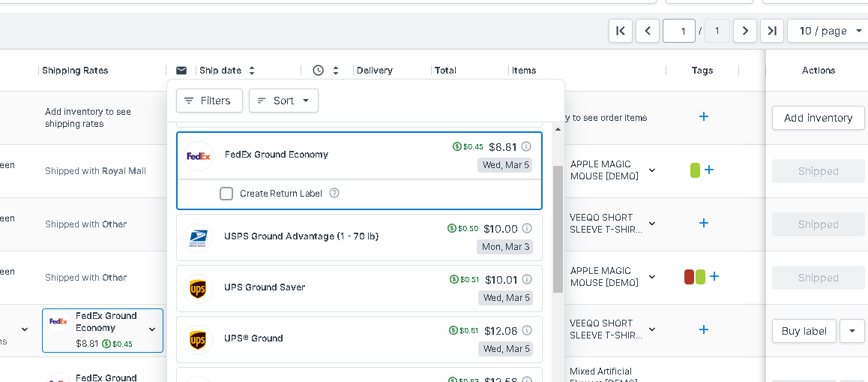Go to previous page arrow
The image size is (868, 382).
[648, 31]
